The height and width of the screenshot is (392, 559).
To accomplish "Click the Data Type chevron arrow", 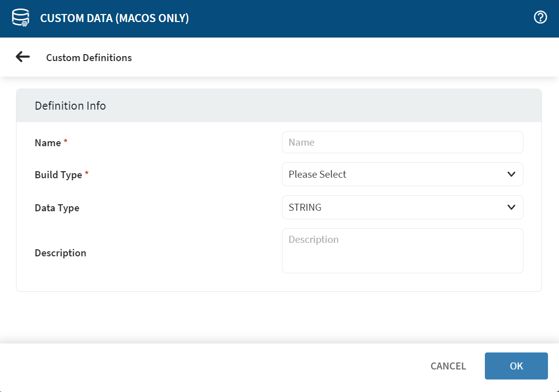I will [x=511, y=207].
